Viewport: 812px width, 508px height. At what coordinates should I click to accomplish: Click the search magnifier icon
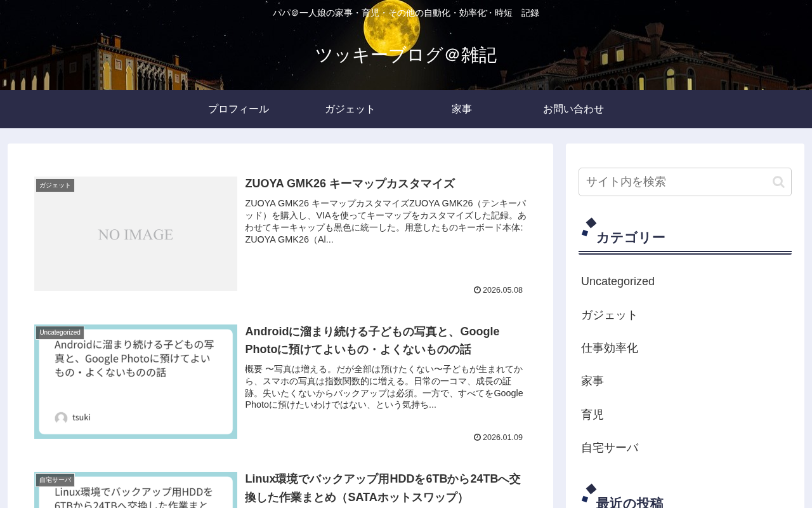click(778, 182)
